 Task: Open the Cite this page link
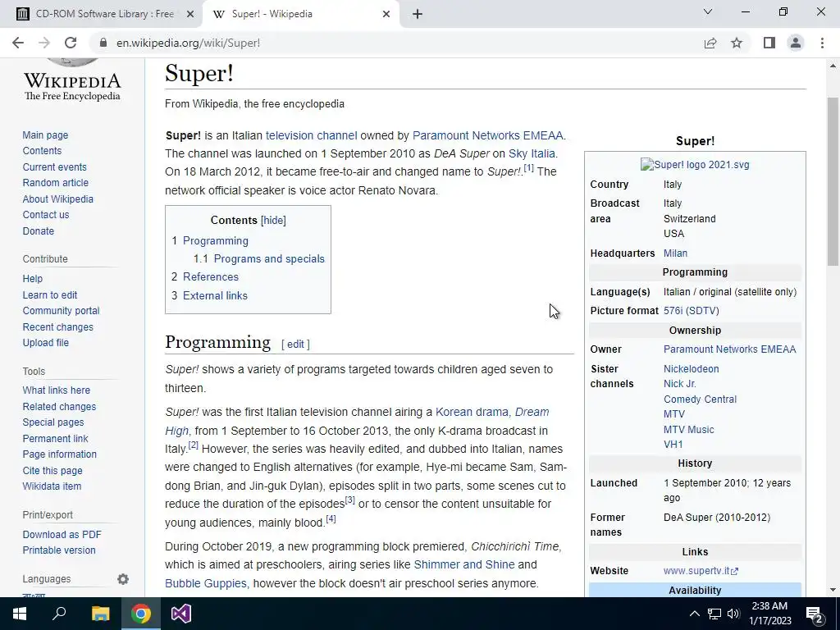[x=52, y=470]
